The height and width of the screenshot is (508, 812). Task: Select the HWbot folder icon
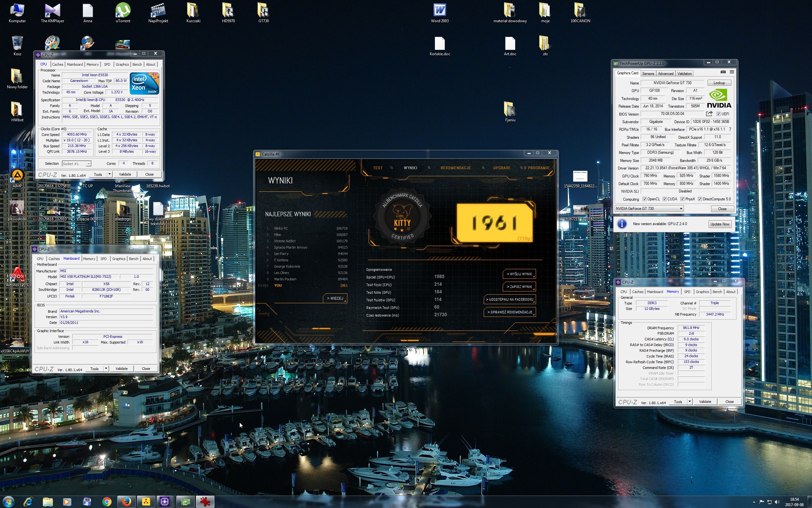17,112
